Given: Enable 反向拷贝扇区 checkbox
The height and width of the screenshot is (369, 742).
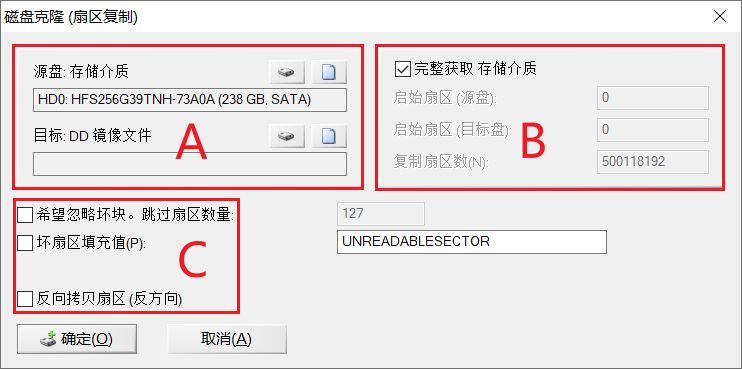Looking at the screenshot, I should (x=25, y=299).
